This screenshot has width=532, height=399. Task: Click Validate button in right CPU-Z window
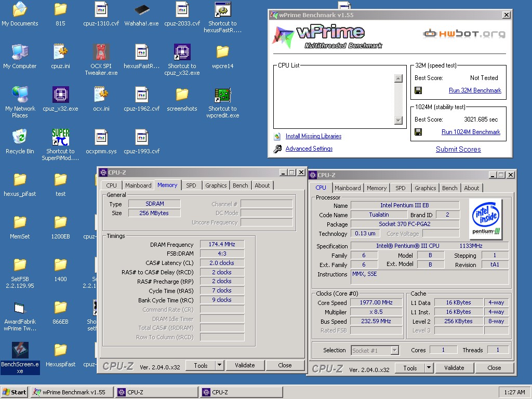[x=454, y=368]
